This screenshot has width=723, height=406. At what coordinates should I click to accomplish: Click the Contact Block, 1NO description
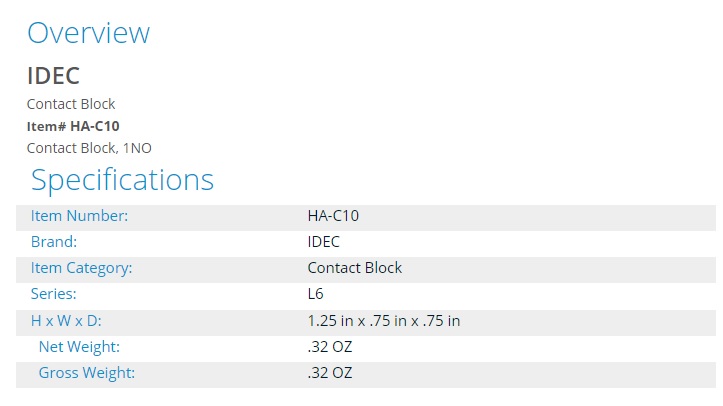click(x=89, y=148)
